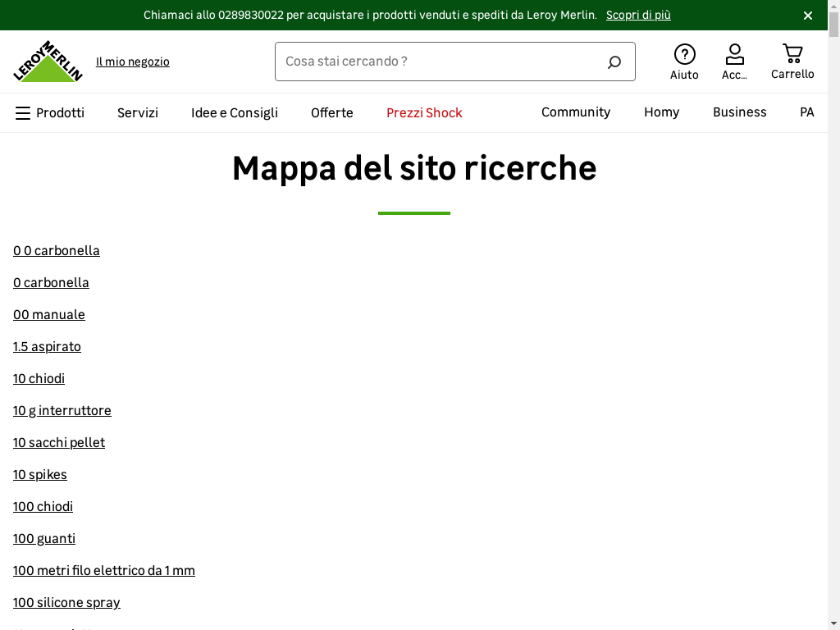Open the Business section link
This screenshot has width=840, height=630.
pos(739,112)
